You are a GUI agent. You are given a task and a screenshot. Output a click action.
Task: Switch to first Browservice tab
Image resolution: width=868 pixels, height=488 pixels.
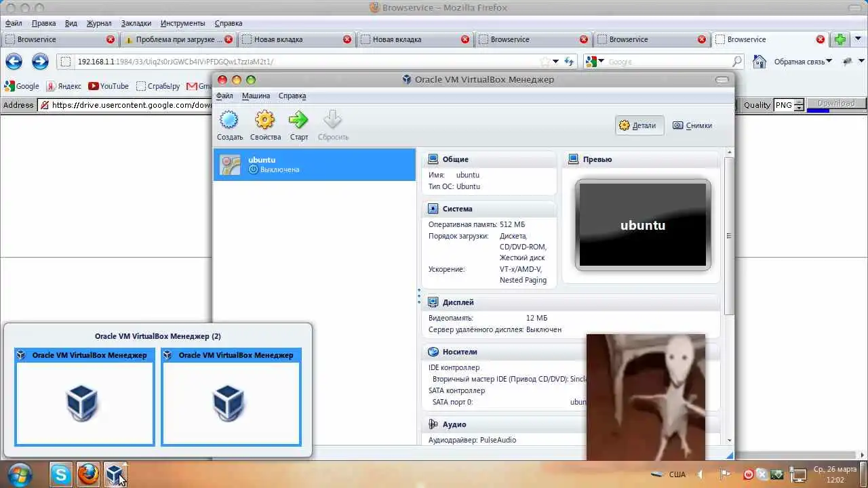[59, 39]
